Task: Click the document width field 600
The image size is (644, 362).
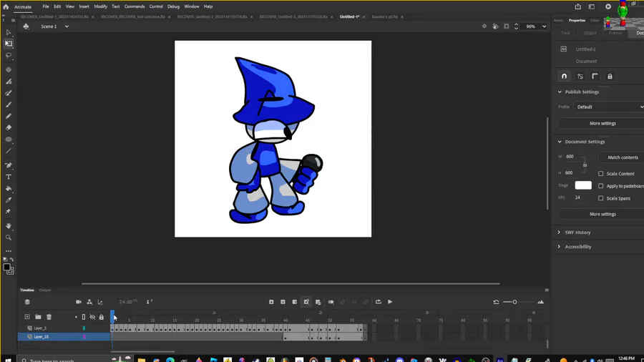Action: point(571,157)
